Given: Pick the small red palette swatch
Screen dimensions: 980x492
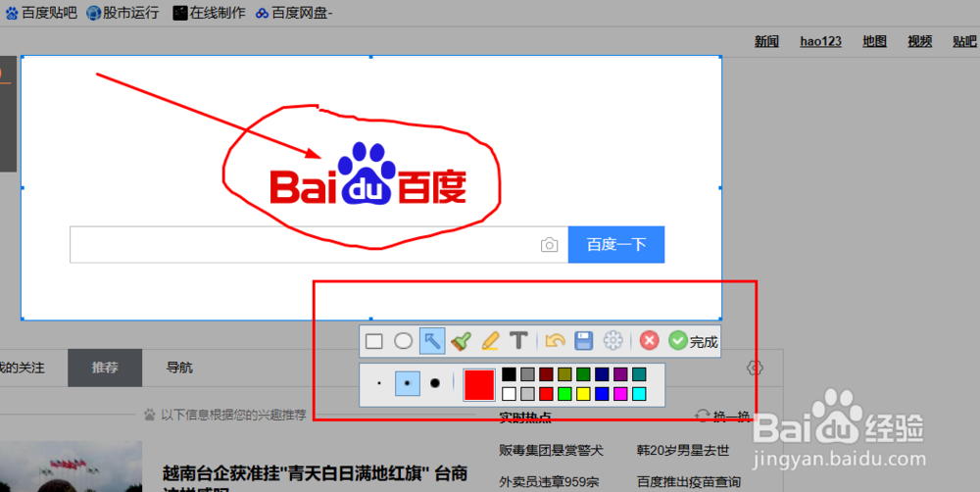Looking at the screenshot, I should click(x=546, y=394).
